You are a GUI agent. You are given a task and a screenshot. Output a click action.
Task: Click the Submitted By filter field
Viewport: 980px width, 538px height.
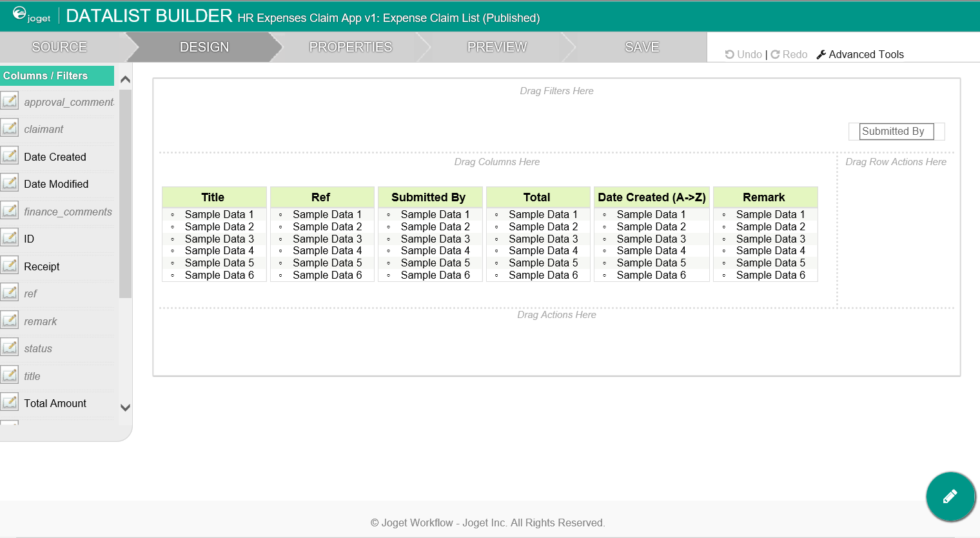click(896, 132)
